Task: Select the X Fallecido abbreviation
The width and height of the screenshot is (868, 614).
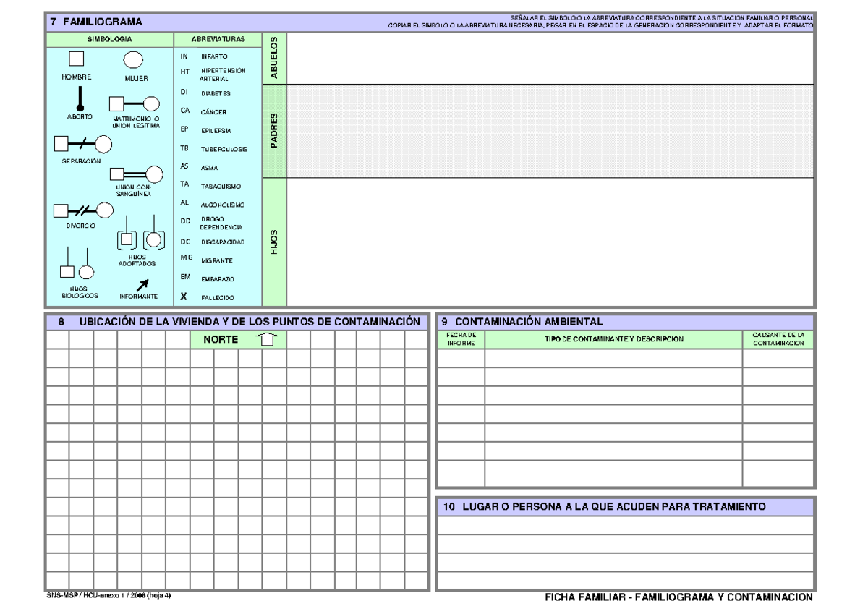Action: point(208,296)
